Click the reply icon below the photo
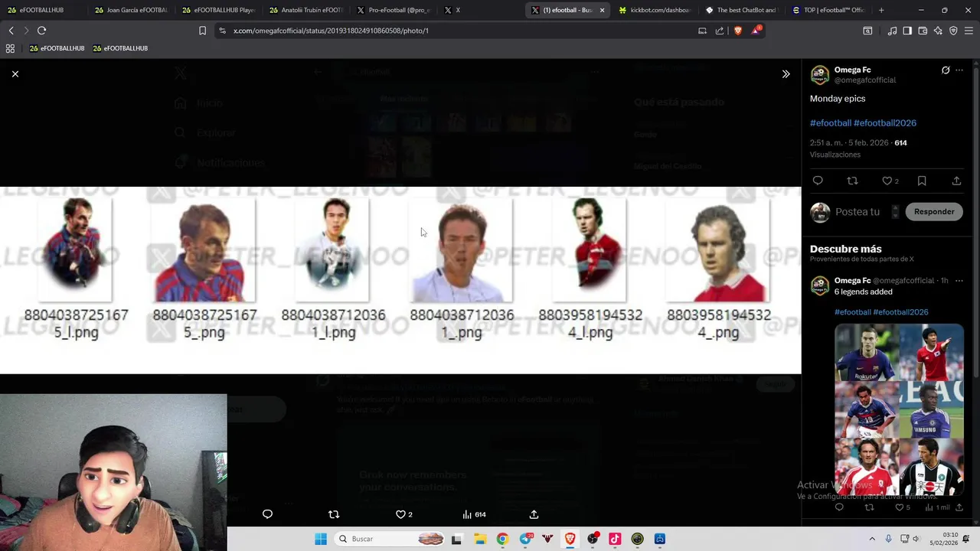Image resolution: width=980 pixels, height=551 pixels. [267, 514]
